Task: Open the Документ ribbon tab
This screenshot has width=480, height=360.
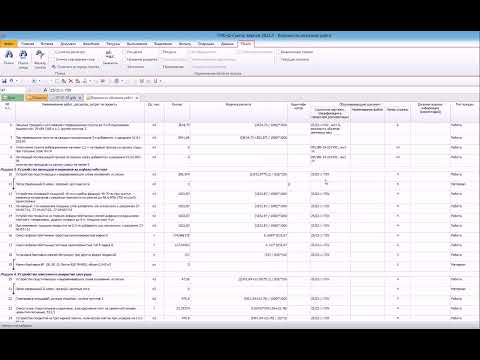Action: [x=68, y=44]
